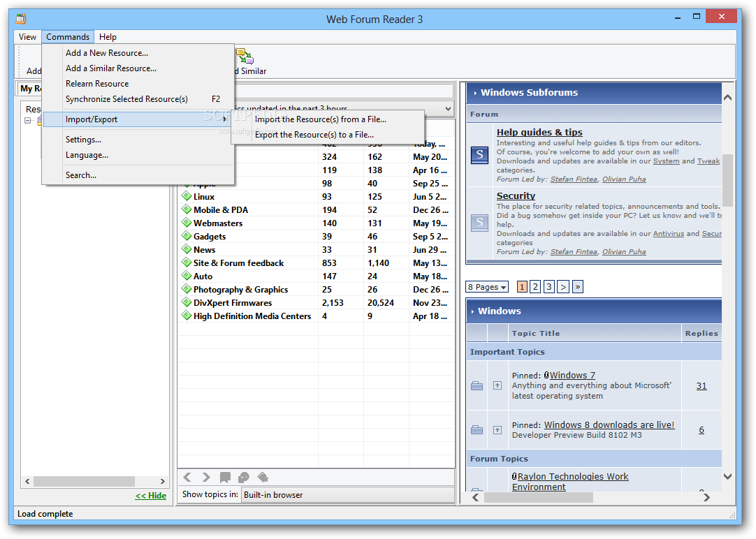Click the browser pane vertical scrollbar thumb
Screen dimensions: 756x539
tap(727, 181)
